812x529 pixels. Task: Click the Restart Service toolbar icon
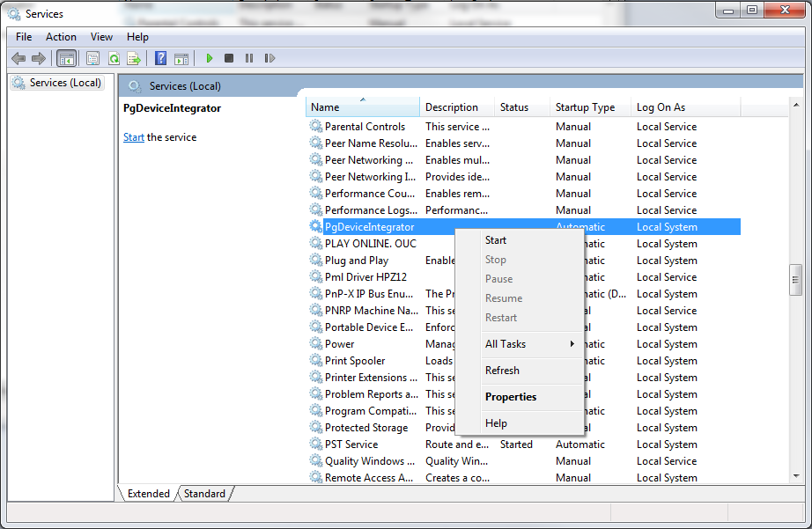pyautogui.click(x=269, y=59)
